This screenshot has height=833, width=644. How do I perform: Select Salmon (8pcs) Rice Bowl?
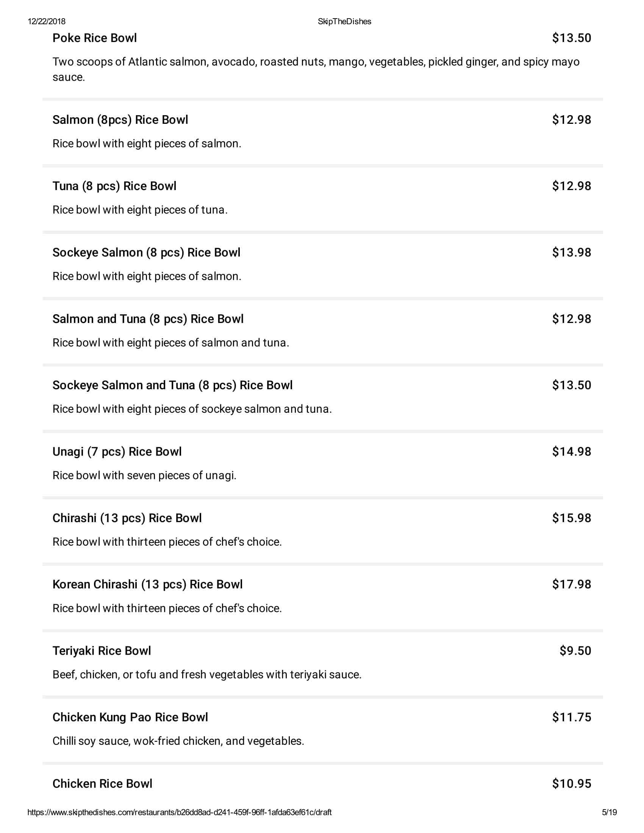point(120,120)
